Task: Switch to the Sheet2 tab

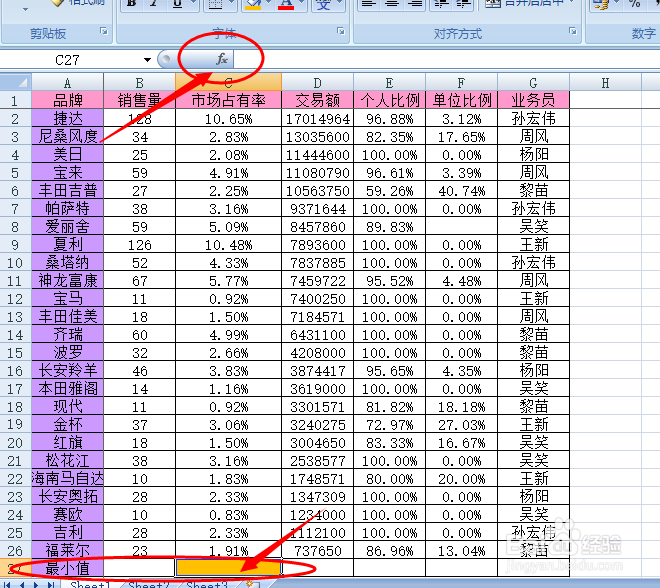Action: tap(149, 584)
